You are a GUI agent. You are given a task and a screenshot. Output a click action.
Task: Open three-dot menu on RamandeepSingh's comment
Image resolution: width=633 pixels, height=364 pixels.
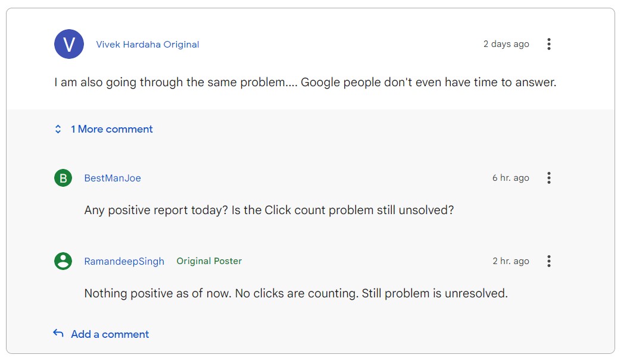(548, 261)
